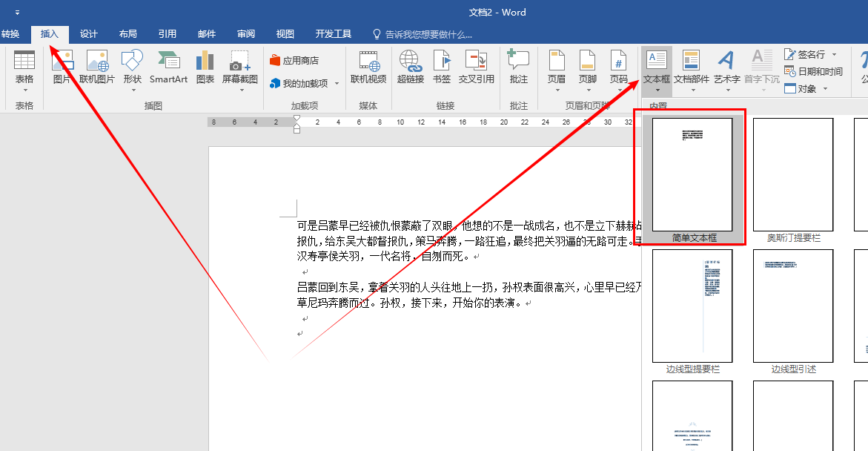
Task: Insert a 交叉引用 cross-reference
Action: [476, 68]
